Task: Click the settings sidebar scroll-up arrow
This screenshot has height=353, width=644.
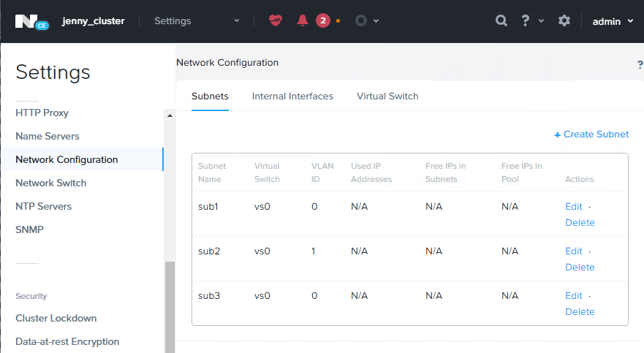Action: tap(170, 116)
